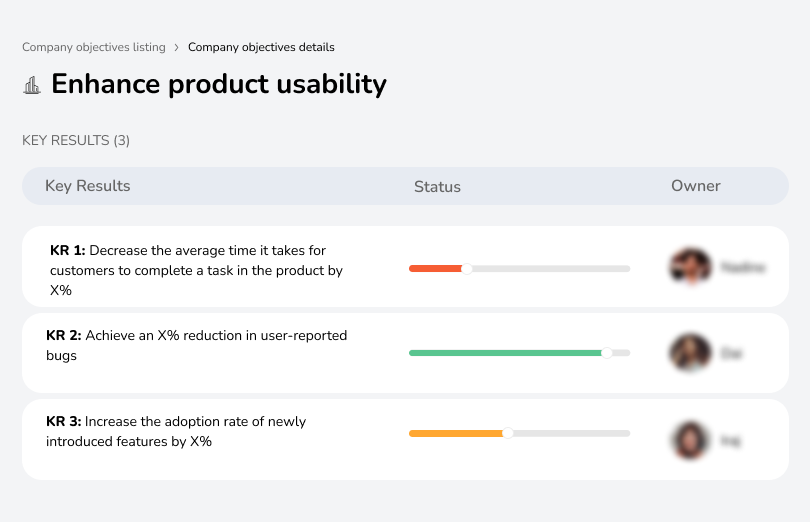Open the KR 2 user-reported bugs description
810x522 pixels.
pyautogui.click(x=196, y=345)
